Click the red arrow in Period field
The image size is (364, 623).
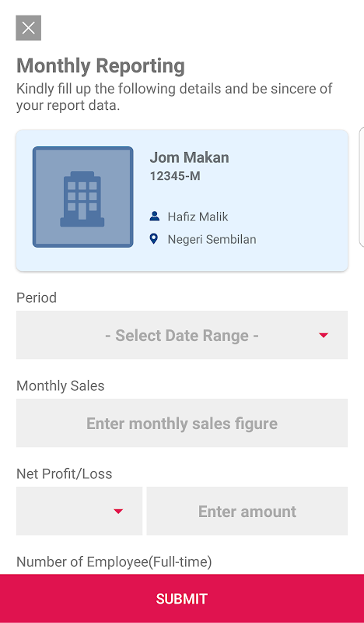coord(324,336)
